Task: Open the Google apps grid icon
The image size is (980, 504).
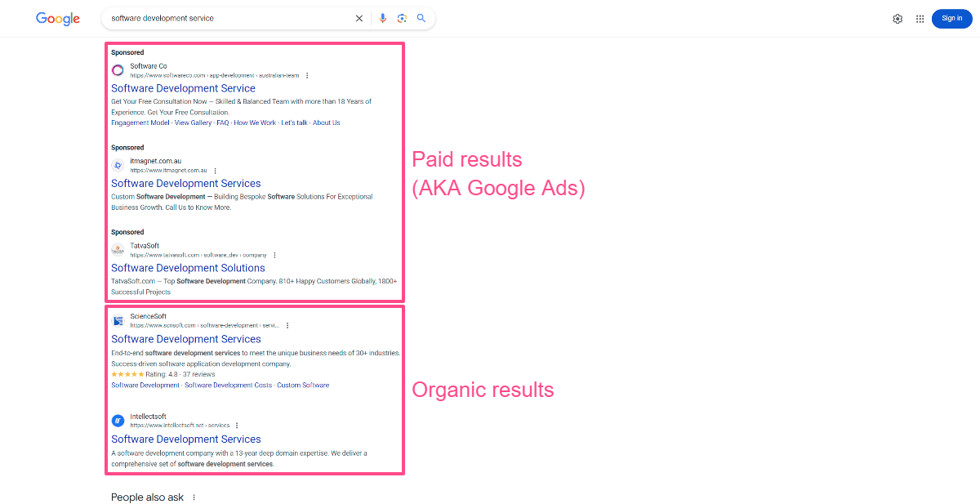Action: tap(920, 19)
